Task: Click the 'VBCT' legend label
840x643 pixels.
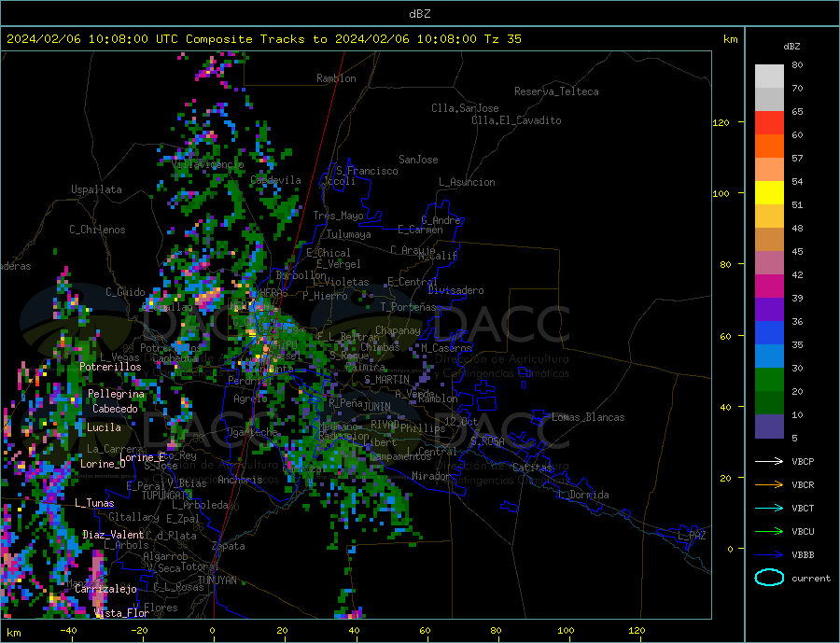Action: coord(803,508)
